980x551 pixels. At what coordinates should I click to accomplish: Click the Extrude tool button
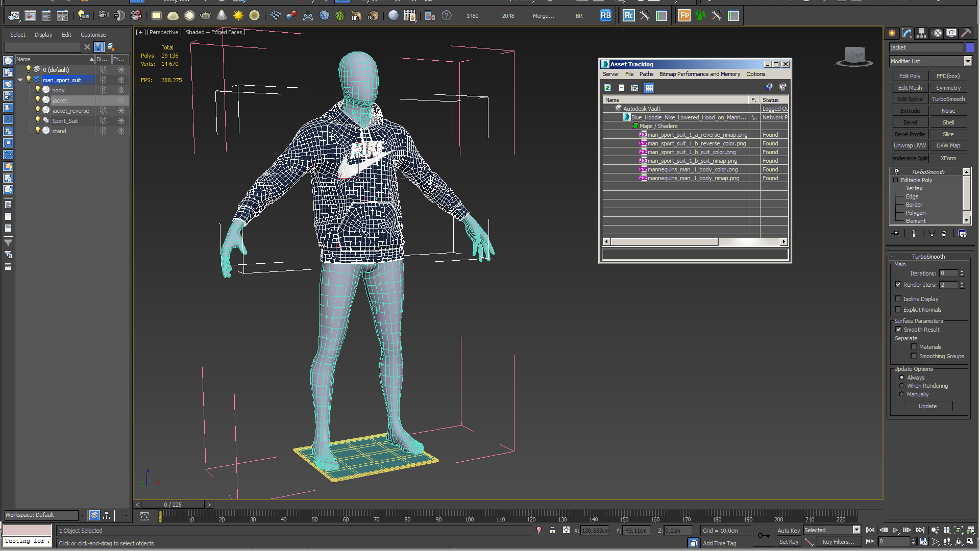tap(910, 110)
